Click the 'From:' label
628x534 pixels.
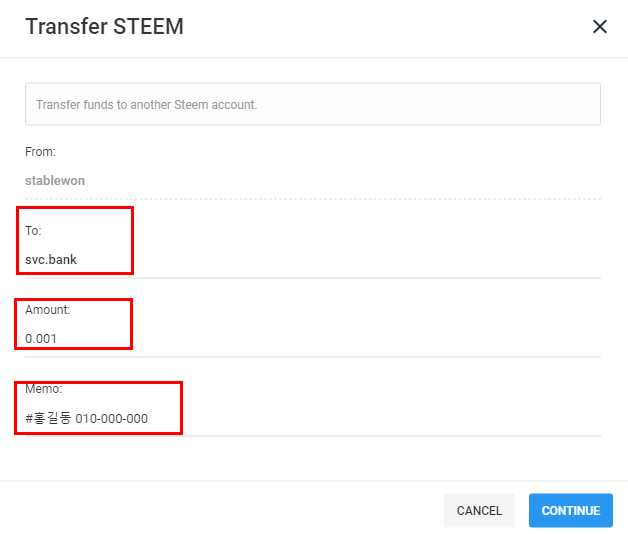(40, 152)
